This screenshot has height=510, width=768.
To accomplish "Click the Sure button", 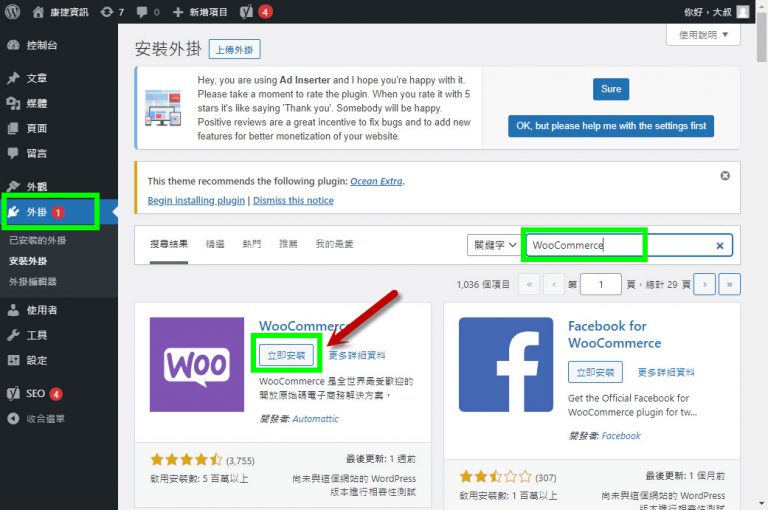I will (611, 89).
